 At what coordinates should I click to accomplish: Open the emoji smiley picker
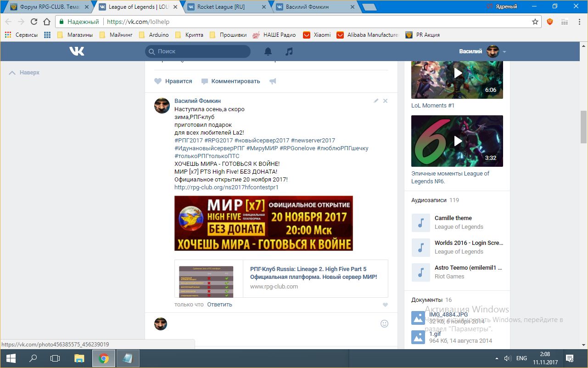384,323
